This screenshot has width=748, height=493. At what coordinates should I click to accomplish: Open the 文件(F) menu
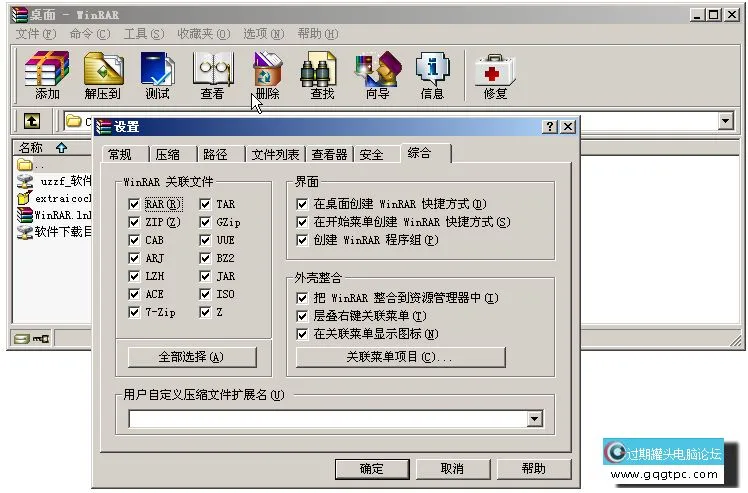pyautogui.click(x=36, y=34)
